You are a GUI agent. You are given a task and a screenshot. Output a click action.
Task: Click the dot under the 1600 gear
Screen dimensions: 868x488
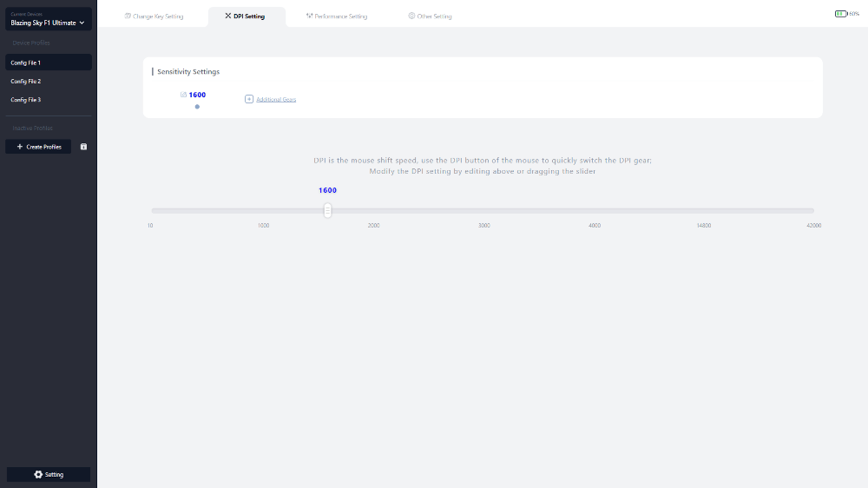tap(197, 106)
